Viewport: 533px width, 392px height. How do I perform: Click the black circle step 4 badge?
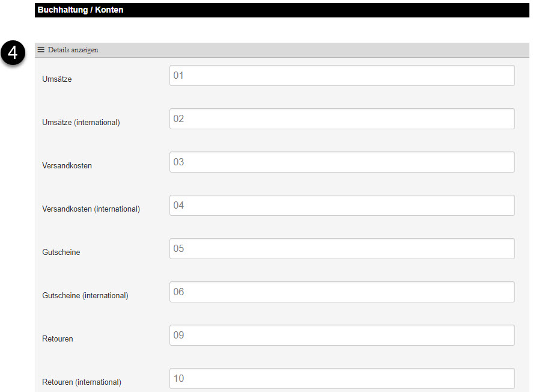[13, 54]
